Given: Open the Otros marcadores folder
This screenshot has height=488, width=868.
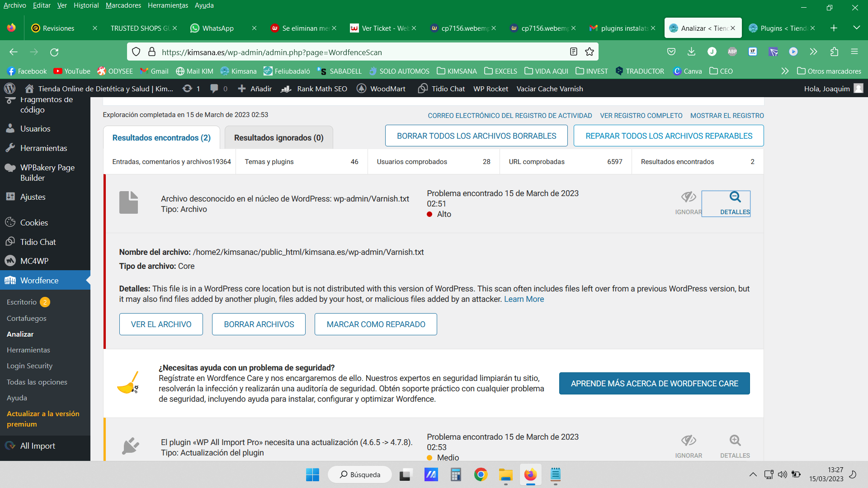Looking at the screenshot, I should pyautogui.click(x=829, y=71).
